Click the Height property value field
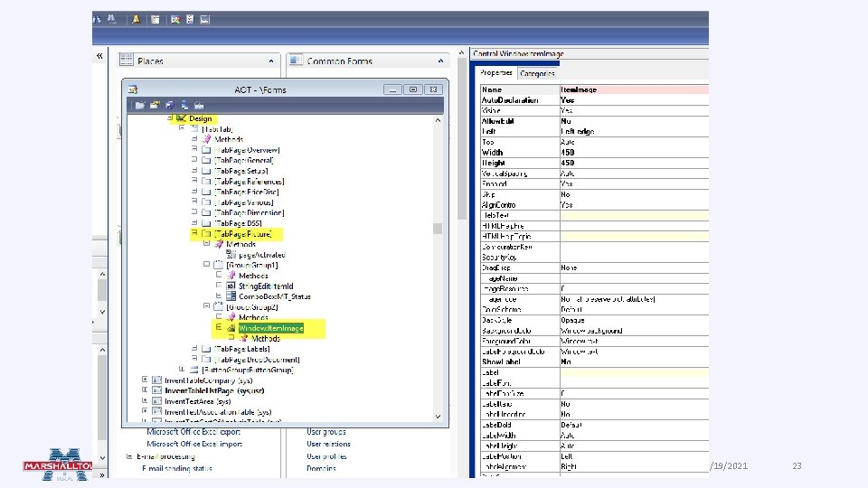The width and height of the screenshot is (868, 488). pos(635,164)
